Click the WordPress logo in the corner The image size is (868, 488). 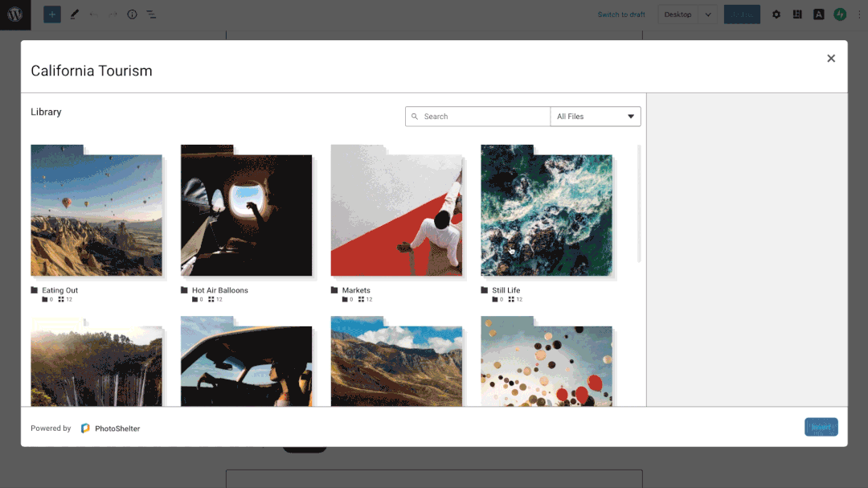pyautogui.click(x=14, y=14)
